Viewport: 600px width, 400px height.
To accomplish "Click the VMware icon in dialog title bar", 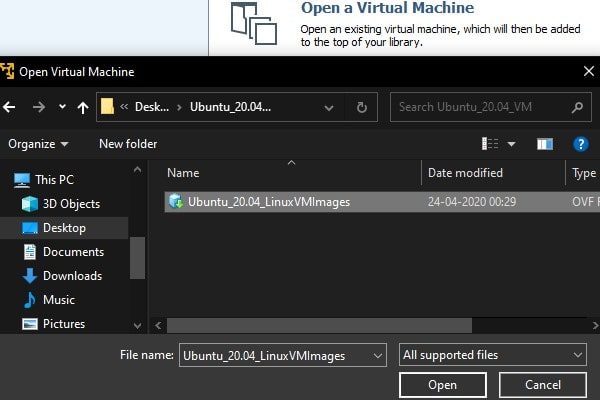I will tap(7, 71).
